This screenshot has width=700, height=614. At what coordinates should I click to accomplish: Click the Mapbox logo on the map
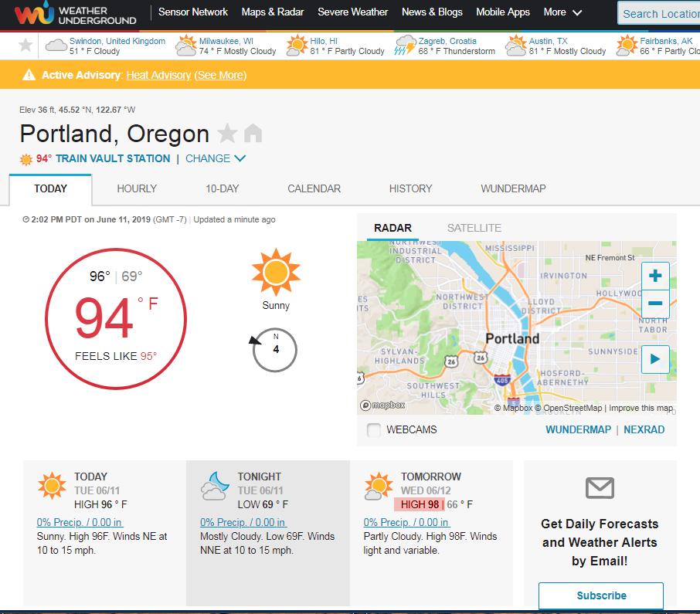tap(382, 405)
